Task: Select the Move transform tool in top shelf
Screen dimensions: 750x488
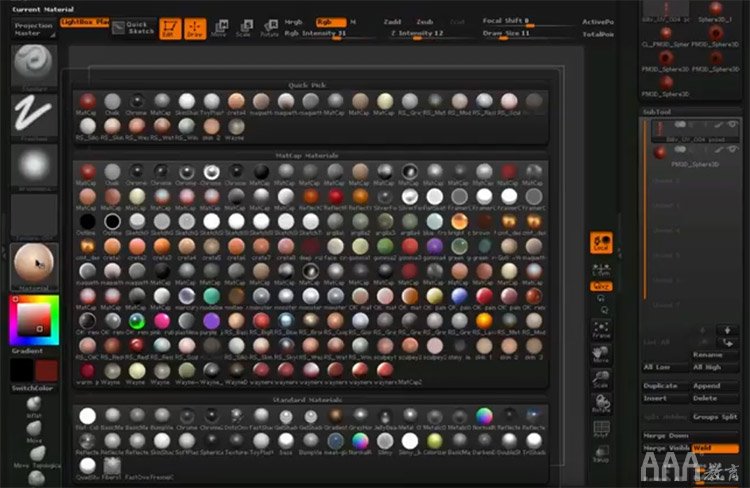Action: coord(220,28)
